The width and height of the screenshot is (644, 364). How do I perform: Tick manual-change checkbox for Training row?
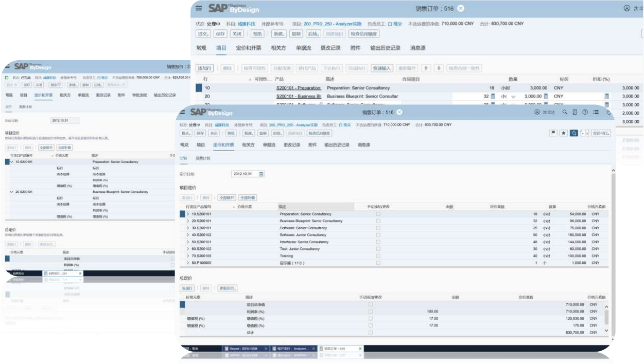378,256
